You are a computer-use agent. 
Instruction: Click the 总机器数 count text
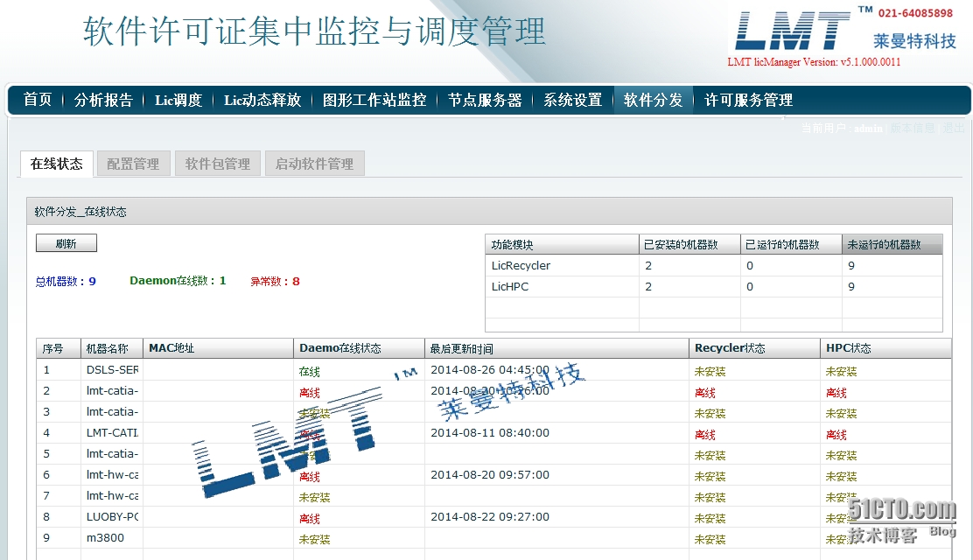click(x=66, y=281)
